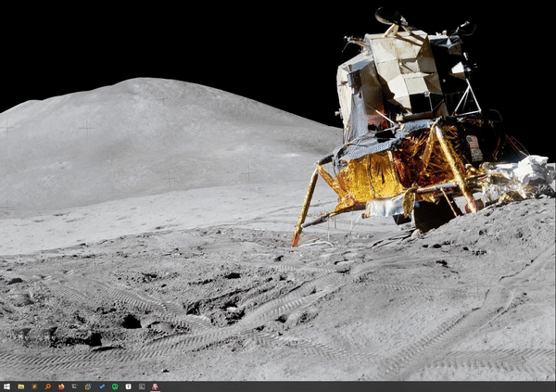Open the white square taskbar app
Image resolution: width=556 pixels, height=392 pixels.
[x=129, y=386]
